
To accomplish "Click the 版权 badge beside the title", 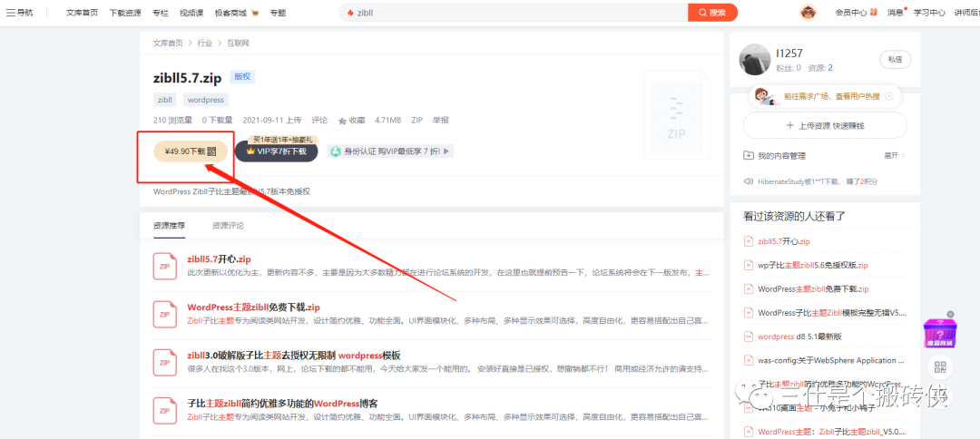I will coord(242,77).
